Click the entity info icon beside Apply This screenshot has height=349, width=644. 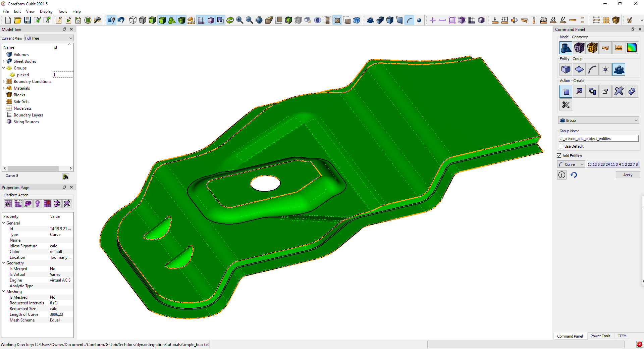562,175
